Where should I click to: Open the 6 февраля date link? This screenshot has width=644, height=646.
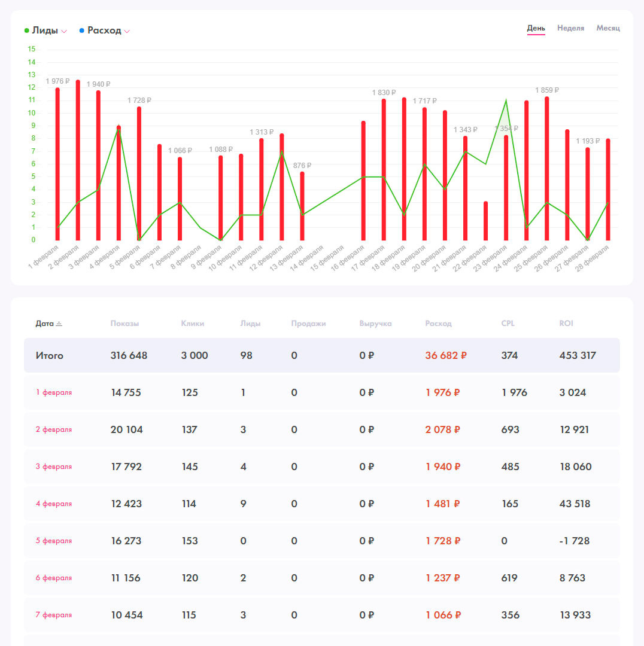tap(54, 578)
